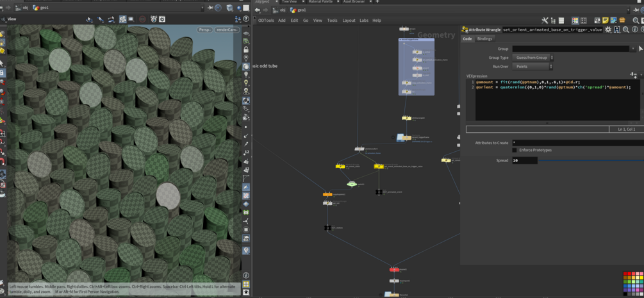This screenshot has height=298, width=644.
Task: Click the Group text field
Action: pos(571,49)
